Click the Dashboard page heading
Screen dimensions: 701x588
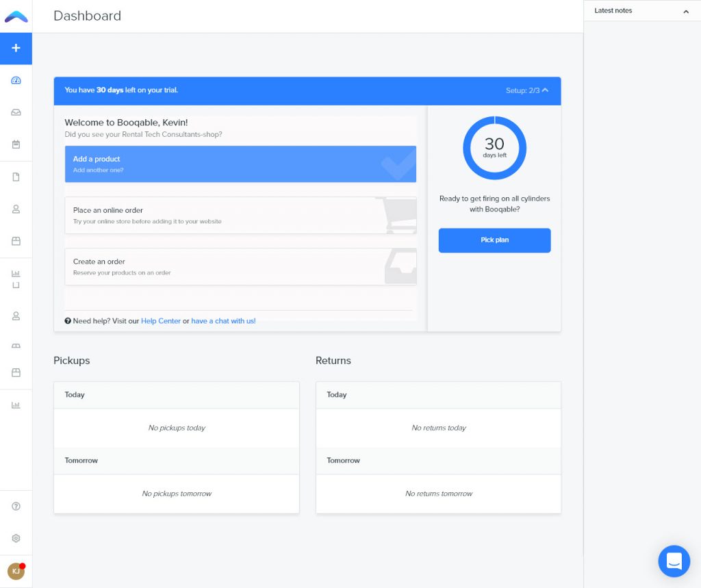[87, 16]
